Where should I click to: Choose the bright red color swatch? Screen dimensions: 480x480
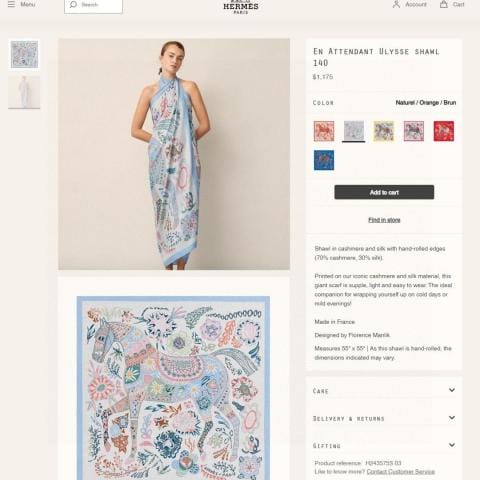click(x=444, y=131)
